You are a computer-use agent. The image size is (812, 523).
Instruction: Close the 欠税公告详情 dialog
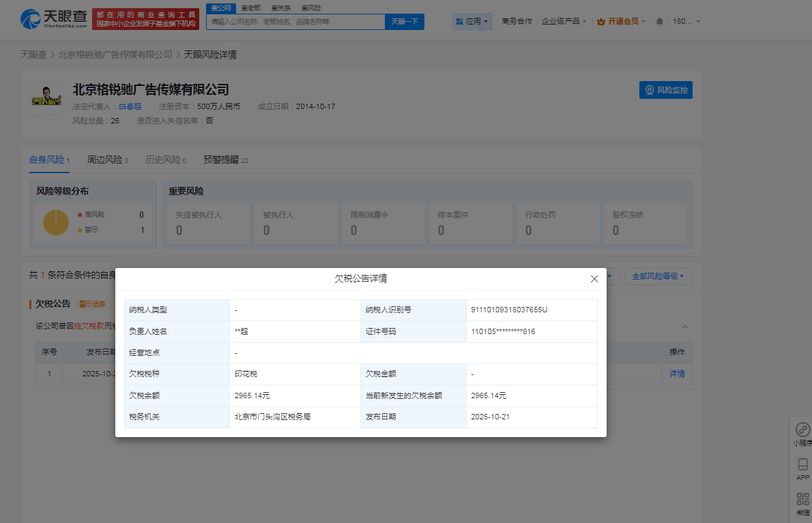pos(594,279)
